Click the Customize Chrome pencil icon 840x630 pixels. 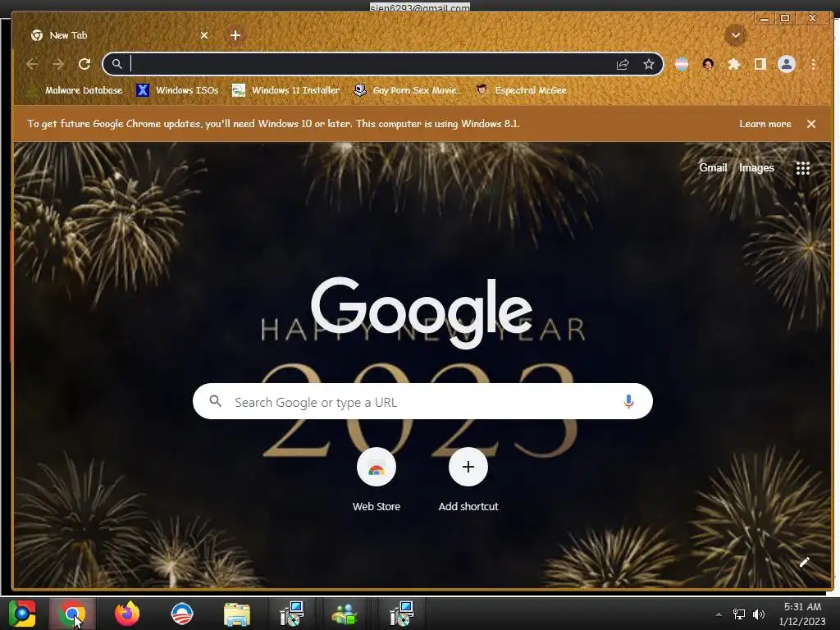point(804,562)
